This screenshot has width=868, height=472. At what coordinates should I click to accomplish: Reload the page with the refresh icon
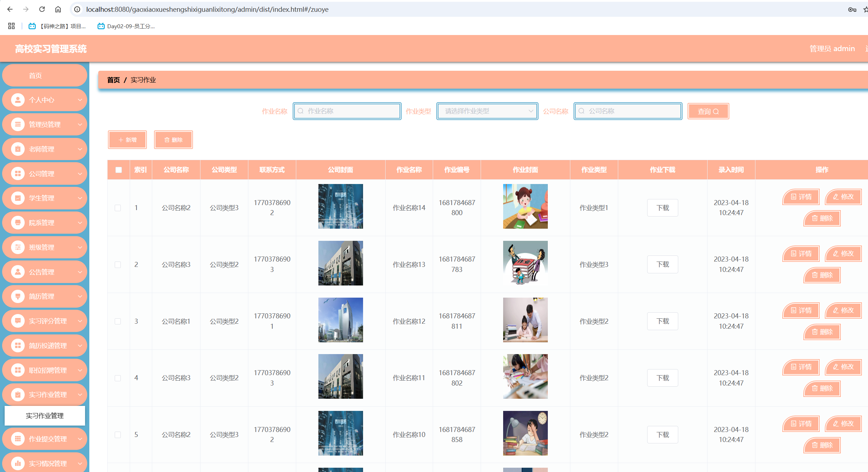pos(42,9)
